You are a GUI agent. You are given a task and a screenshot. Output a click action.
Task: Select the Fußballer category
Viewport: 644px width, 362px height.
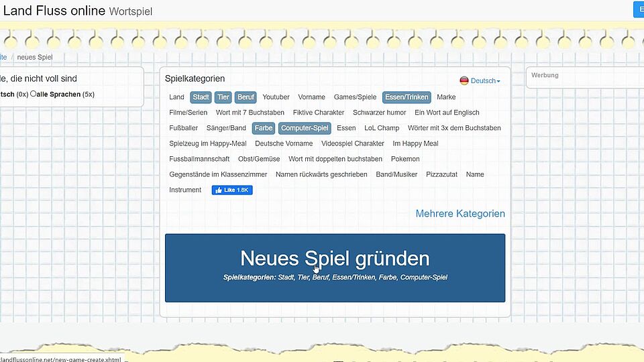point(184,128)
